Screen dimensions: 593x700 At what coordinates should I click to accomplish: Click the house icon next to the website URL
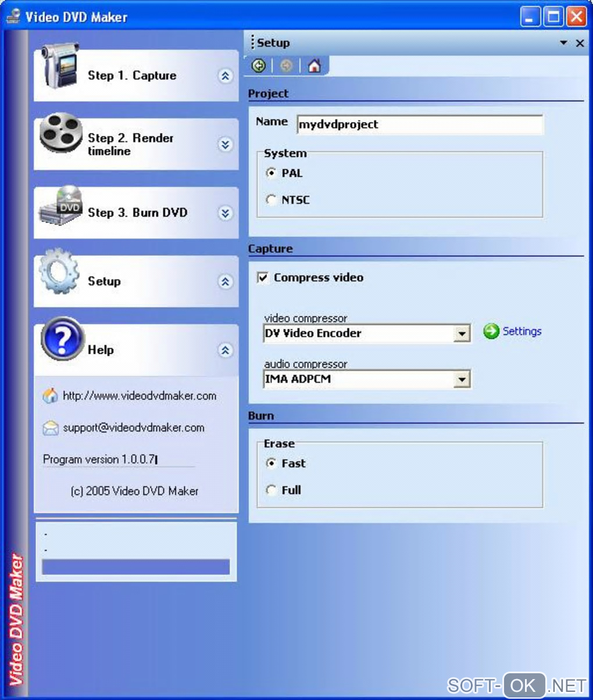click(51, 396)
